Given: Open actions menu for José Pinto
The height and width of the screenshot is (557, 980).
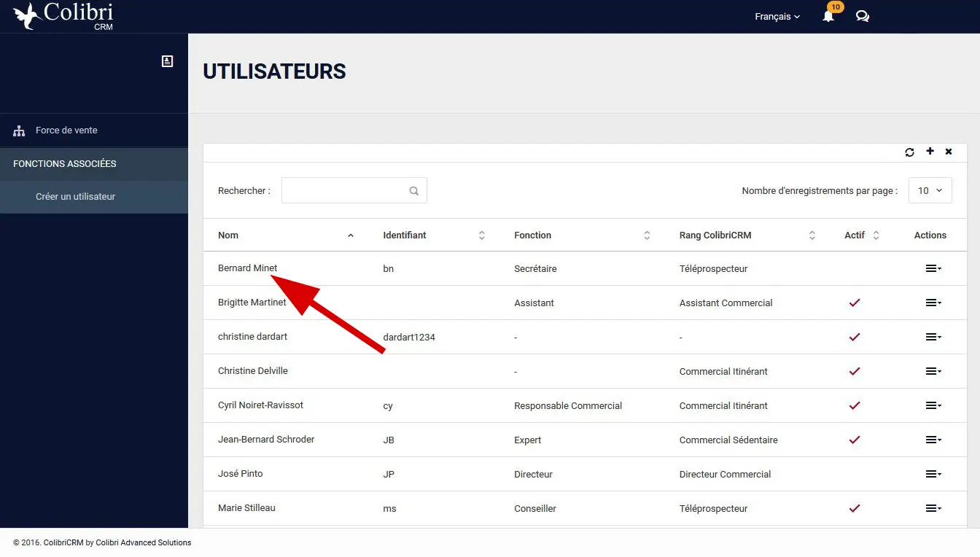Looking at the screenshot, I should [933, 474].
